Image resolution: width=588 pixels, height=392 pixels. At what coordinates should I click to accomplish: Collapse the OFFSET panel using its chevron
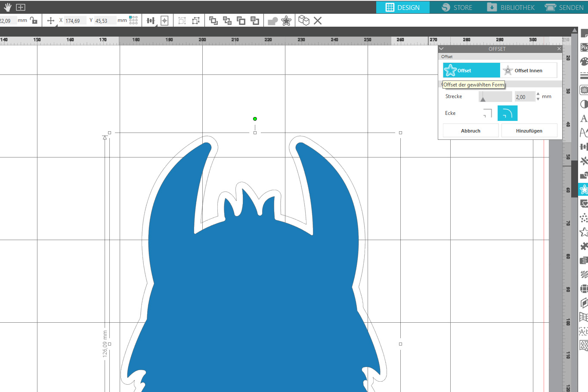(441, 49)
